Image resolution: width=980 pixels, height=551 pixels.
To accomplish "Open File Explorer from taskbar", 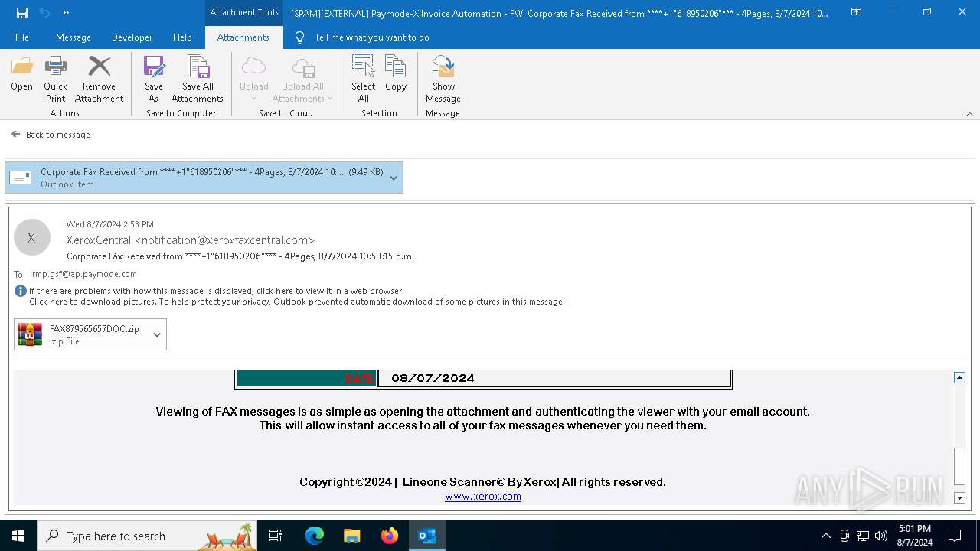I will [352, 536].
